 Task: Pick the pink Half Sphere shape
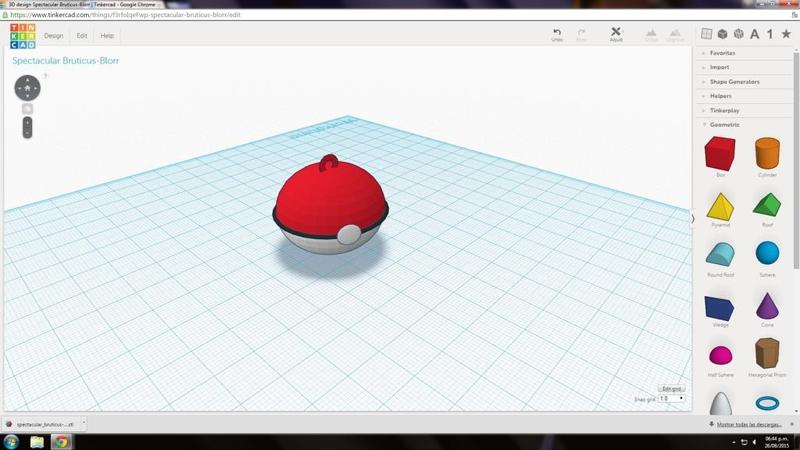coord(720,356)
